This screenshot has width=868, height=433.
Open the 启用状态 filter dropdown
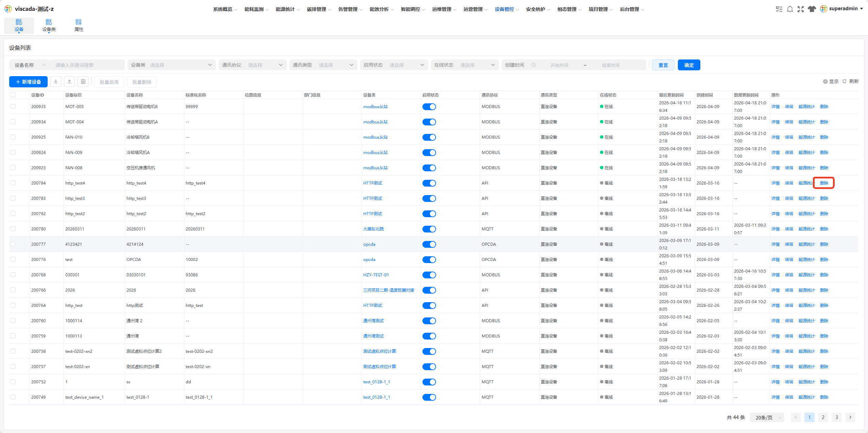pyautogui.click(x=394, y=65)
